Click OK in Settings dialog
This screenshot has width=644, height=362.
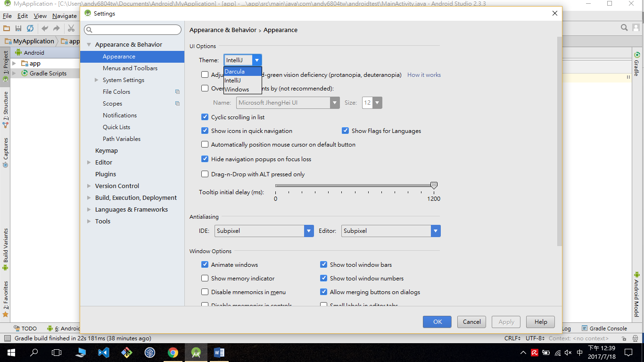(437, 322)
